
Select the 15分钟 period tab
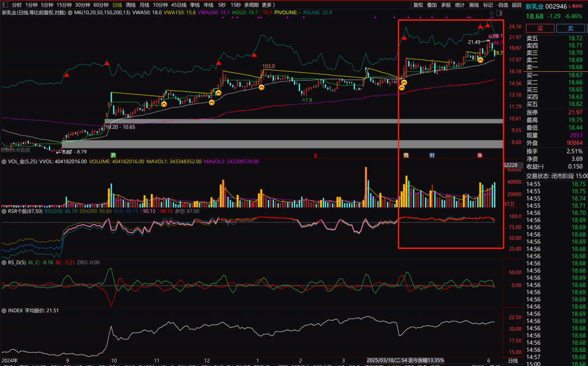[64, 5]
